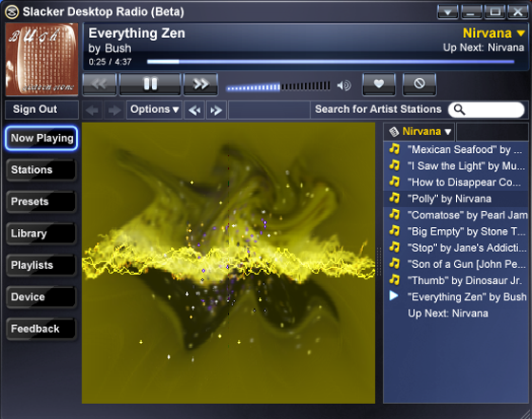Skip to the next song

coord(200,85)
